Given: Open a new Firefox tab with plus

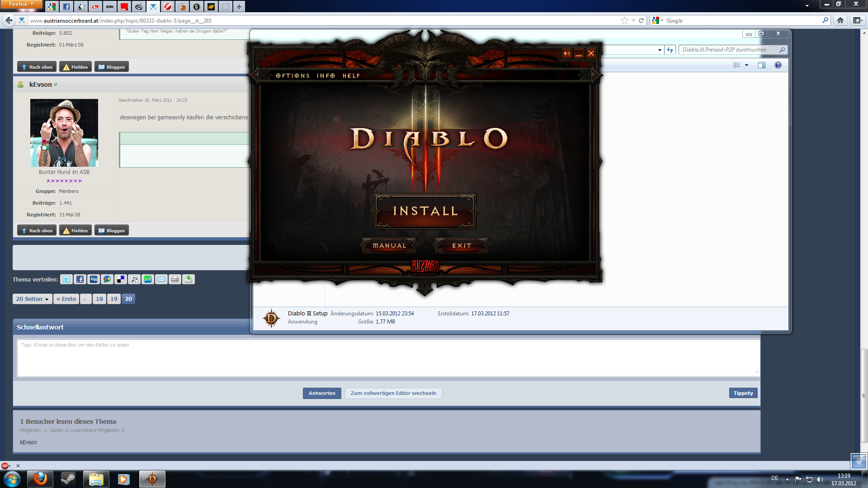Looking at the screenshot, I should (x=239, y=6).
